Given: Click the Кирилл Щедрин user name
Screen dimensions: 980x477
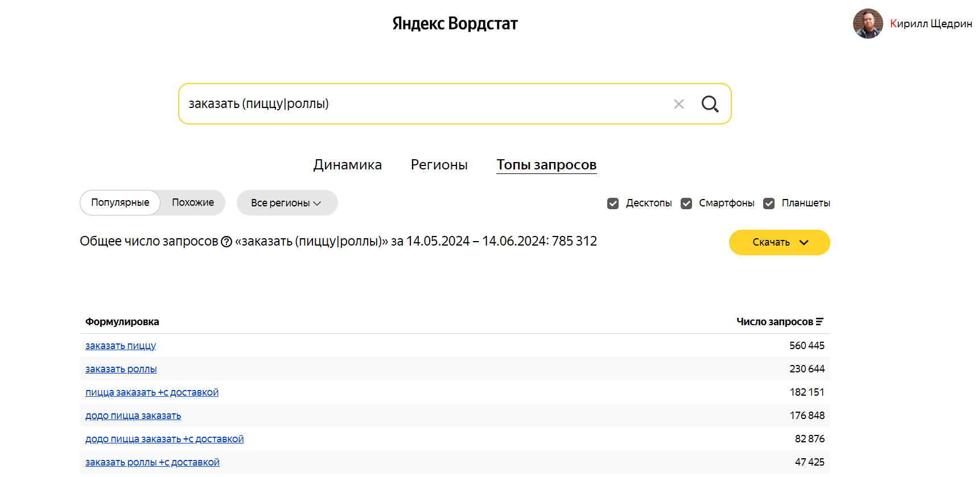Looking at the screenshot, I should 931,23.
